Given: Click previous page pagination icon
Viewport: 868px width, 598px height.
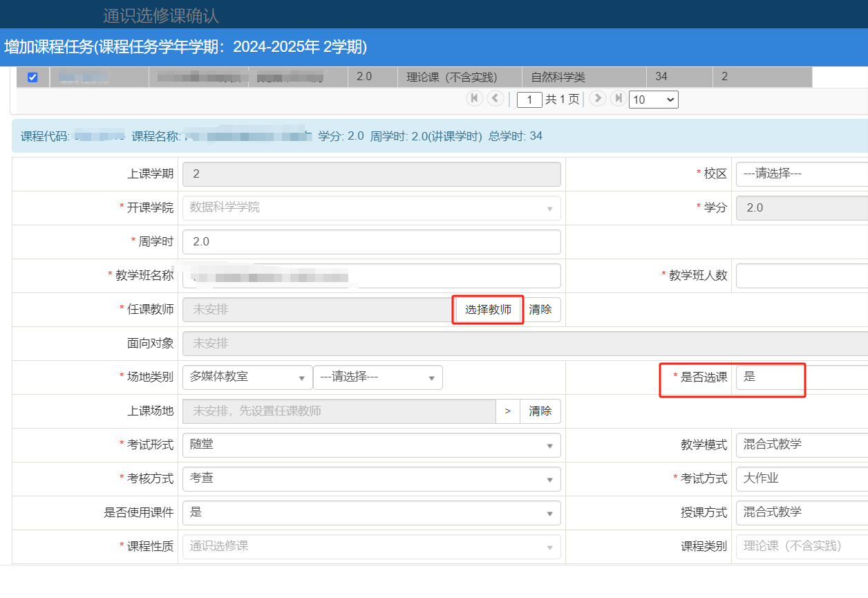Looking at the screenshot, I should (496, 98).
